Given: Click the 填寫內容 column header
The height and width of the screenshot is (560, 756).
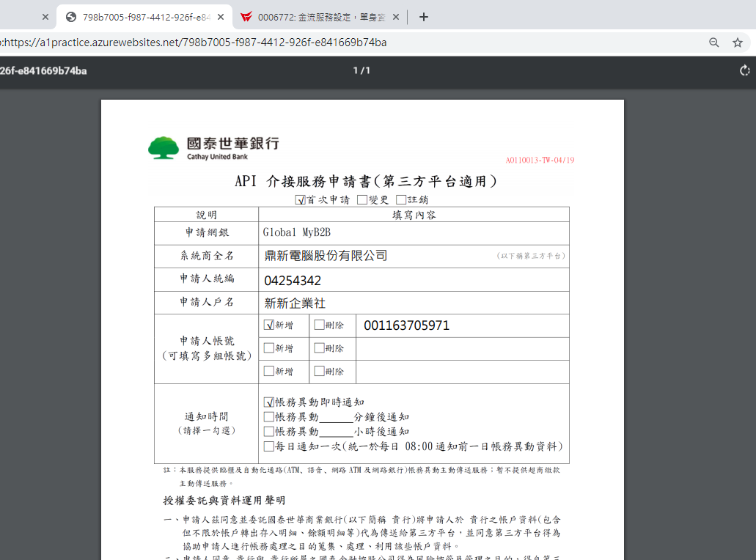Looking at the screenshot, I should point(414,215).
